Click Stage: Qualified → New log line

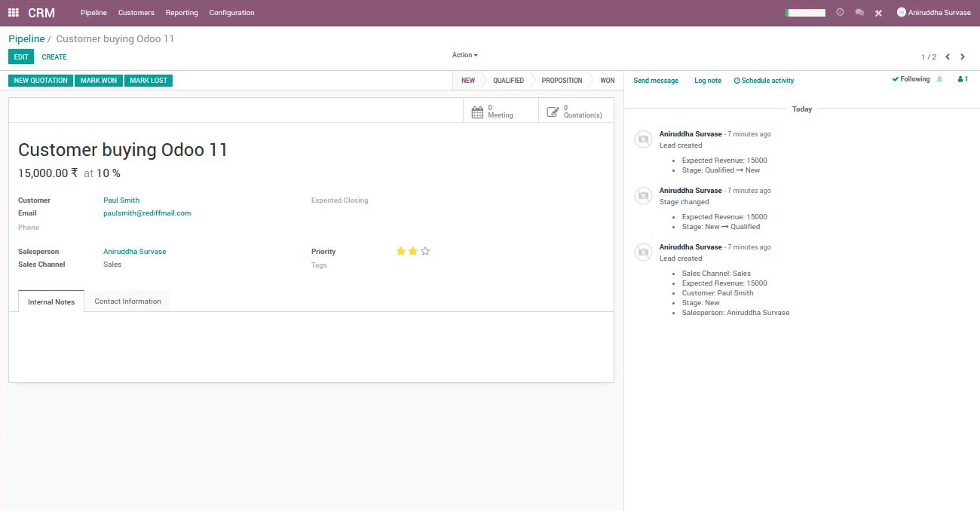click(721, 170)
